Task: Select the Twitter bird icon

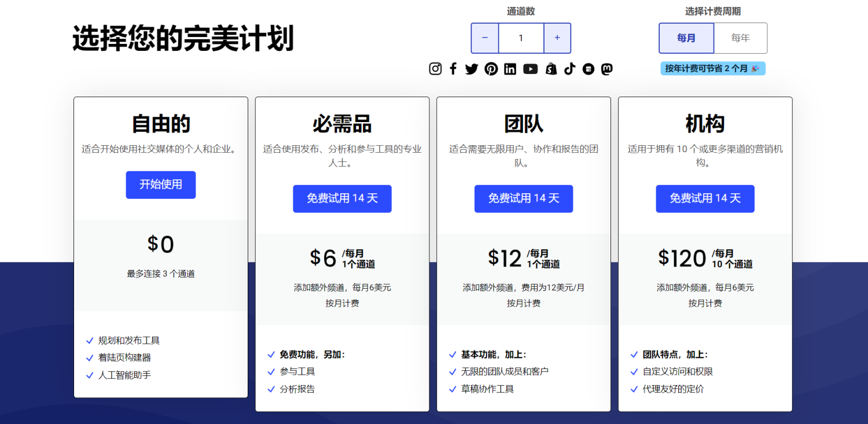Action: (472, 69)
